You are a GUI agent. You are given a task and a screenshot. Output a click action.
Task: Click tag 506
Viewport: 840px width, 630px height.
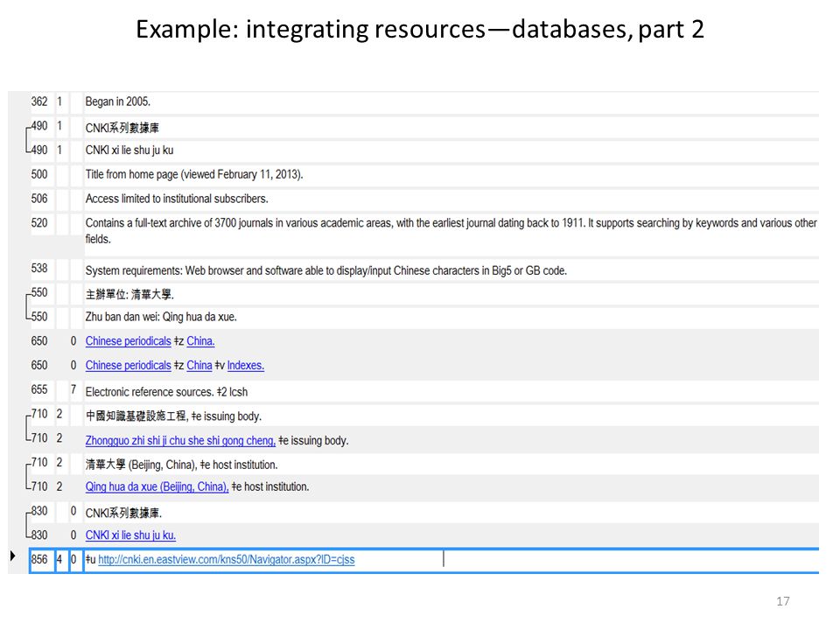point(39,199)
